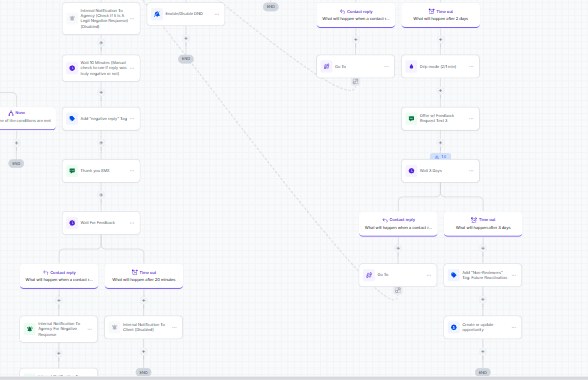Image resolution: width=588 pixels, height=380 pixels.
Task: Open three-dot menu on Enable/Disable DND
Action: coord(217,14)
